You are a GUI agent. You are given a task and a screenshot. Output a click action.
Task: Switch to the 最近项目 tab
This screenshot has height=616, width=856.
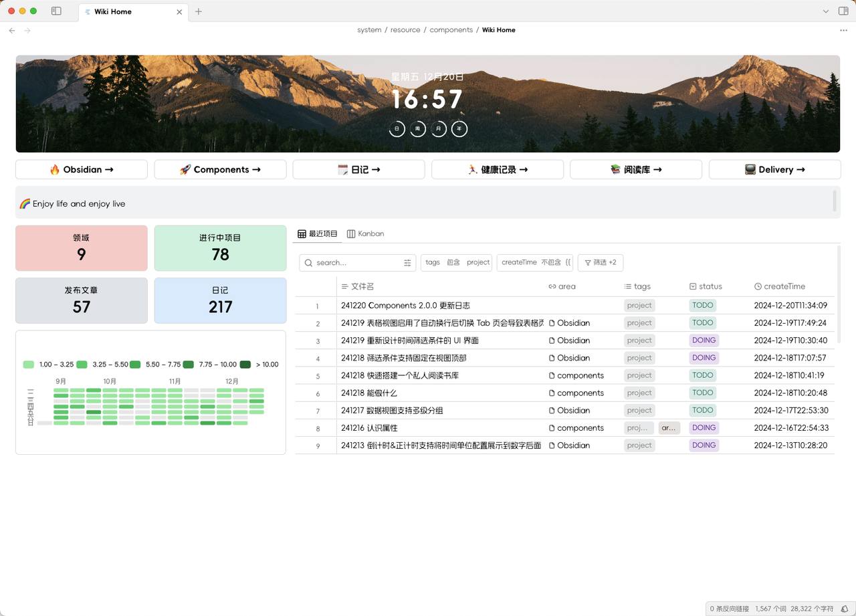(x=318, y=234)
